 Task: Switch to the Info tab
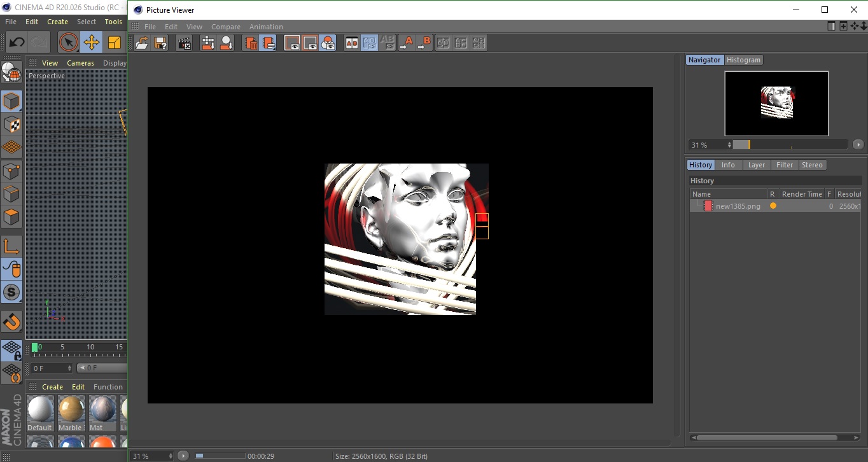pos(728,165)
